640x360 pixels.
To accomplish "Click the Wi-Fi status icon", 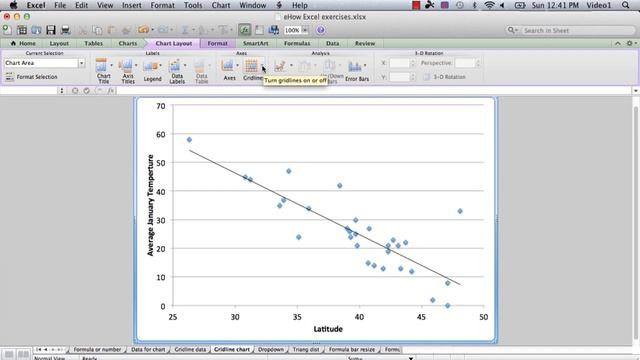I will tap(489, 5).
